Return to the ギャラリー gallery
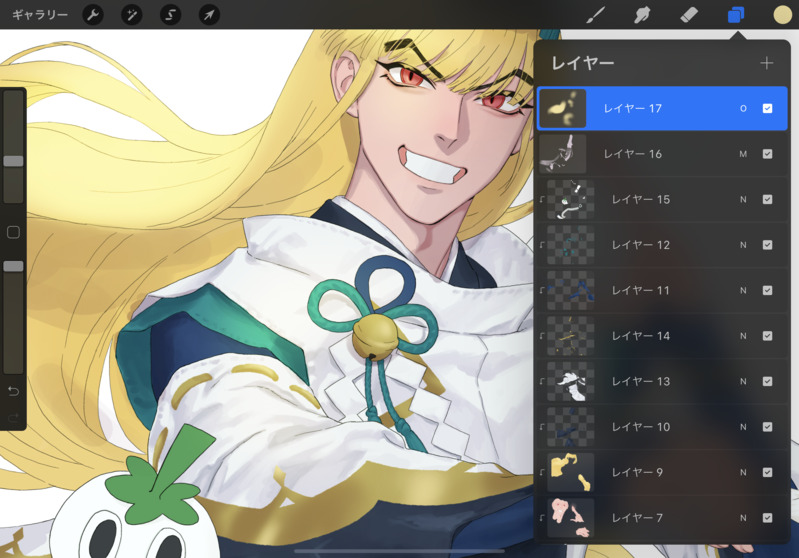The height and width of the screenshot is (558, 799). point(40,15)
